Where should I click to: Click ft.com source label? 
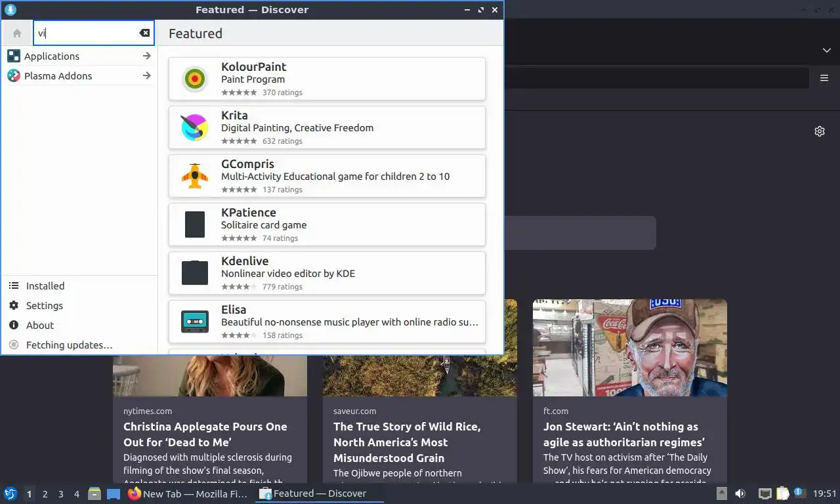tap(556, 411)
